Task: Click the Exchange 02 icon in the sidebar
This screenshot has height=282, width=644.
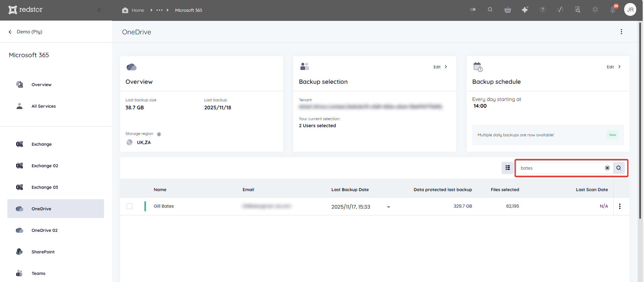Action: coord(20,166)
